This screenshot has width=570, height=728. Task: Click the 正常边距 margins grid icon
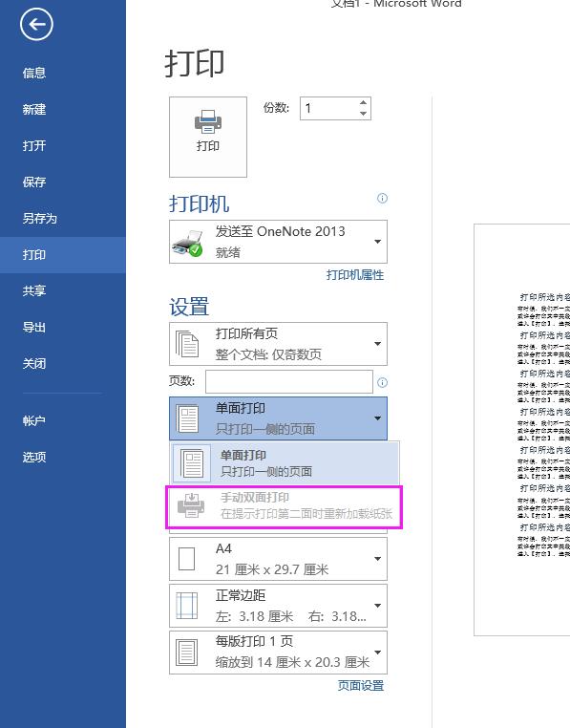186,606
